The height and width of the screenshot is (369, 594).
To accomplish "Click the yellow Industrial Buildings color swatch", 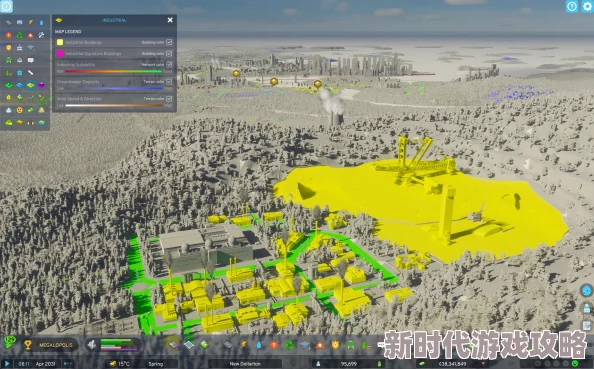I will point(60,42).
